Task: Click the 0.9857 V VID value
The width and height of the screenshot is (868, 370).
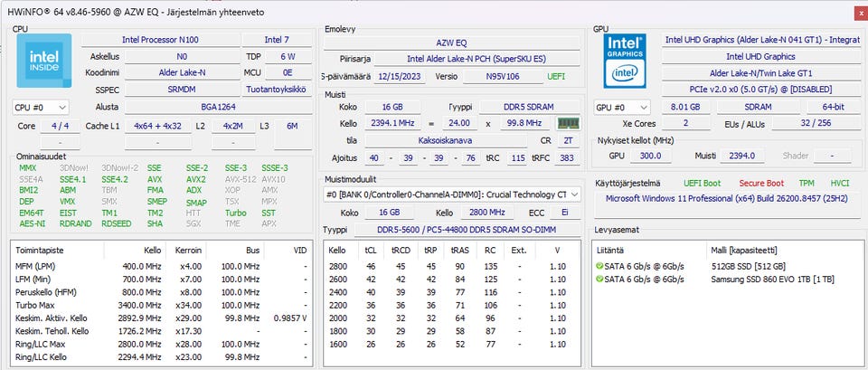Action: pos(290,318)
